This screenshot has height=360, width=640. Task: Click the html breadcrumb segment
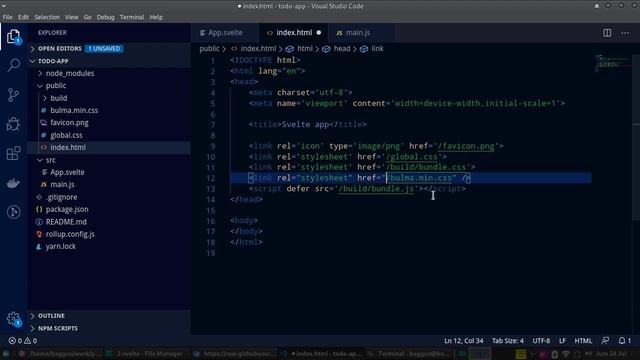click(x=300, y=49)
